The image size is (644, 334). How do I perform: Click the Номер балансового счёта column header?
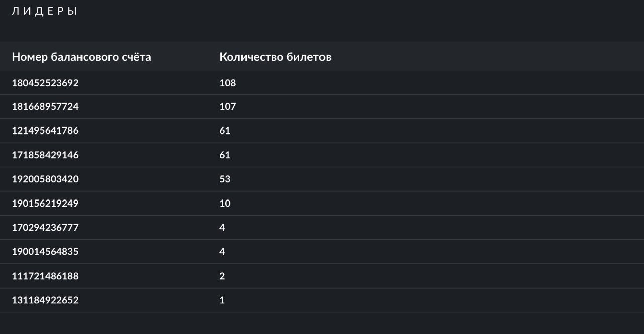(82, 57)
